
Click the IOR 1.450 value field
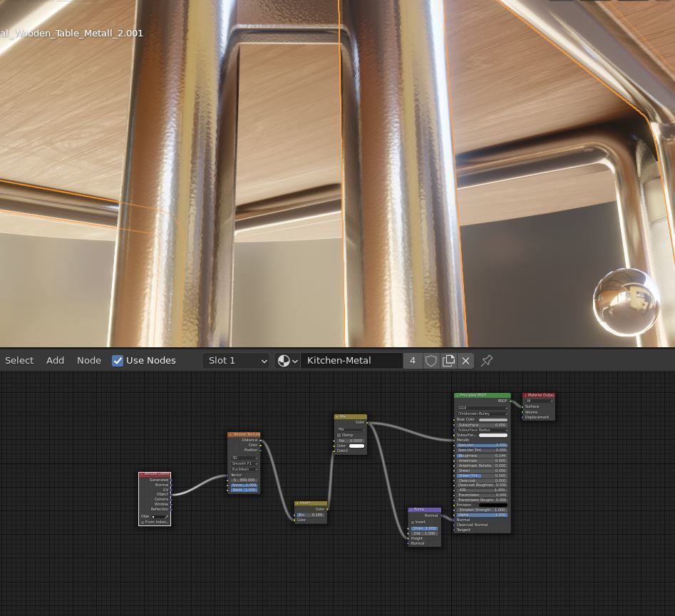482,490
